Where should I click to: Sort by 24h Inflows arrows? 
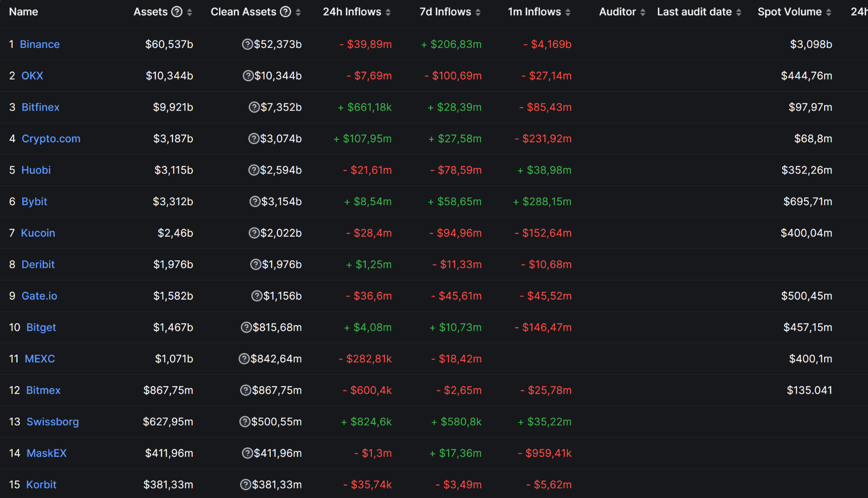[x=388, y=12]
